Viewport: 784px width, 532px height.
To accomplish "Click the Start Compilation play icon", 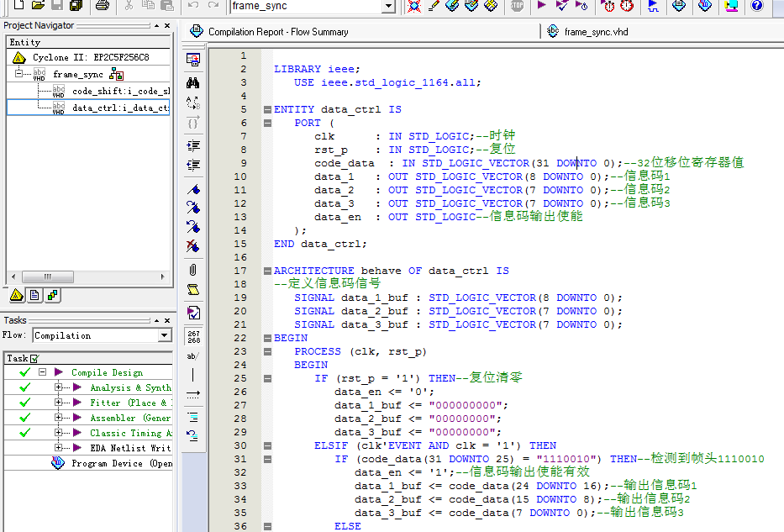I will point(541,6).
